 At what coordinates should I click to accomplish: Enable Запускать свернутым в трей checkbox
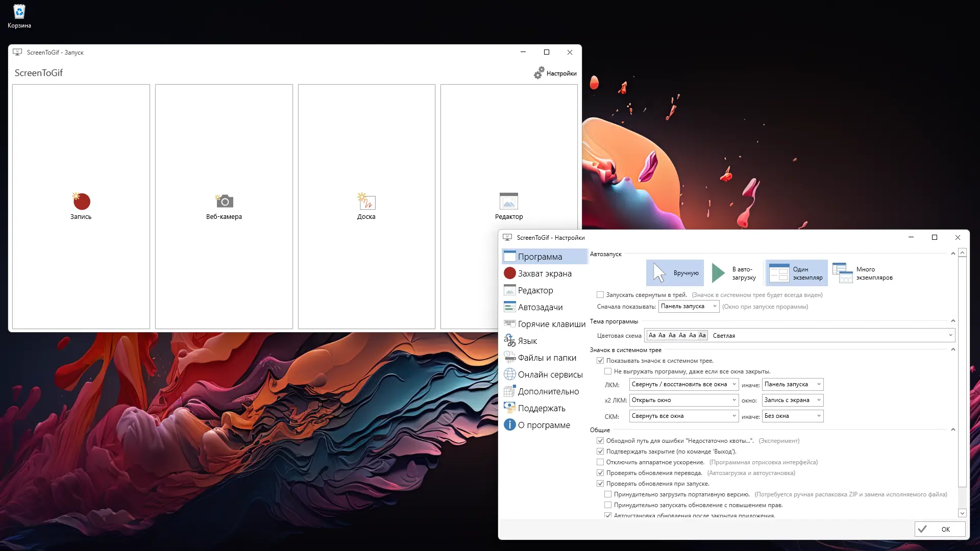click(600, 295)
